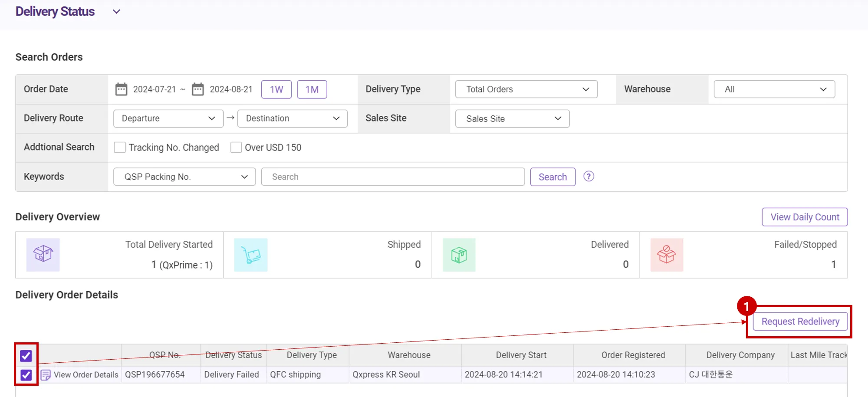Open the QSP Packing No. keyword dropdown
Screen dimensions: 868x397
point(184,177)
